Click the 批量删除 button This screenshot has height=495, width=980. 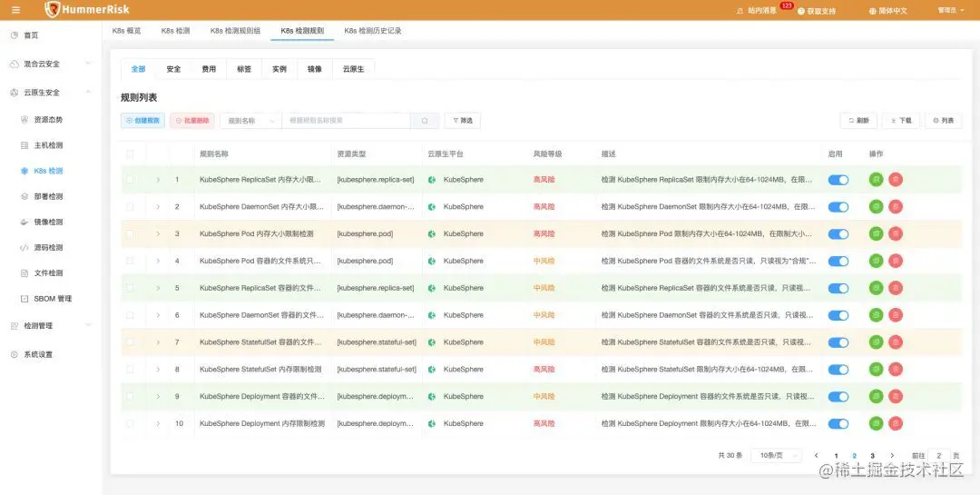tap(192, 121)
